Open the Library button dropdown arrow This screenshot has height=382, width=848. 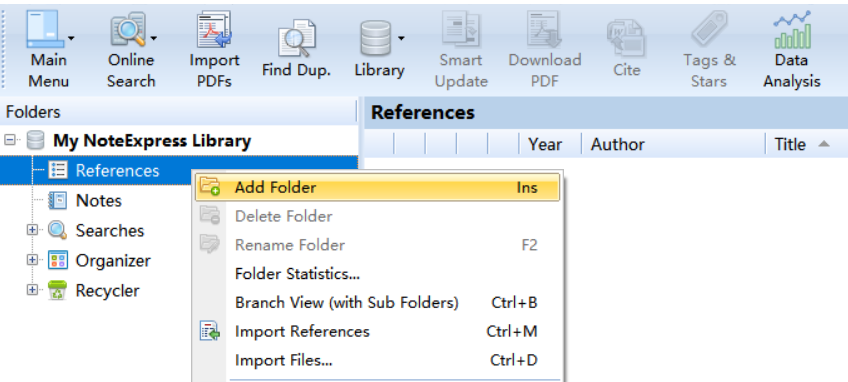point(401,38)
